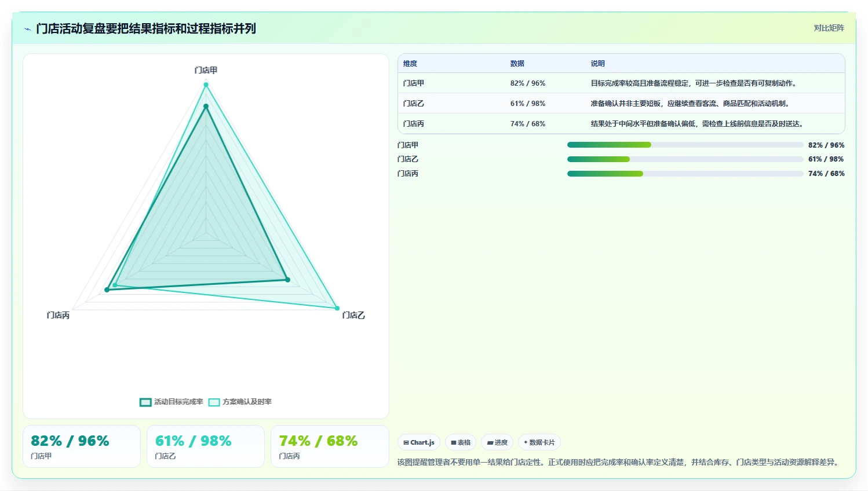
Task: Click the 74% / 68% progress bar value
Action: pos(826,174)
